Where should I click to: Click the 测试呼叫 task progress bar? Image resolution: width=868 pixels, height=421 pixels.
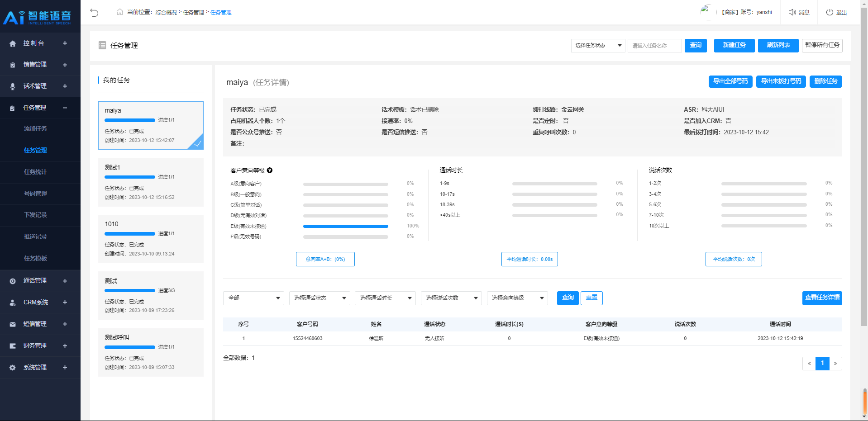(x=130, y=347)
